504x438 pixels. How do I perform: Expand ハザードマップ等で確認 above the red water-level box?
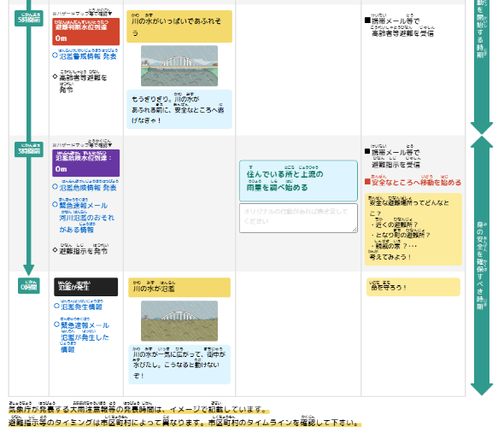click(x=82, y=13)
